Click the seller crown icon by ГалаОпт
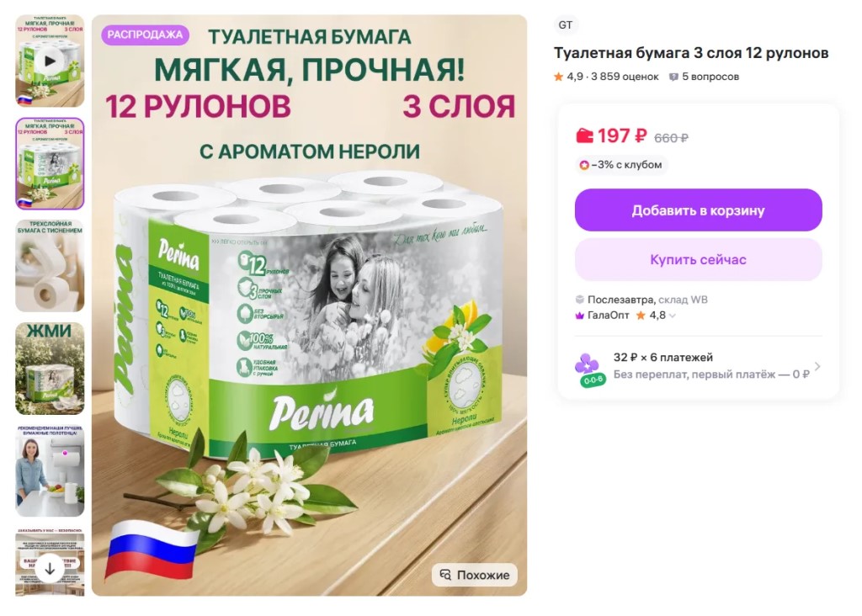This screenshot has height=616, width=862. click(x=579, y=316)
